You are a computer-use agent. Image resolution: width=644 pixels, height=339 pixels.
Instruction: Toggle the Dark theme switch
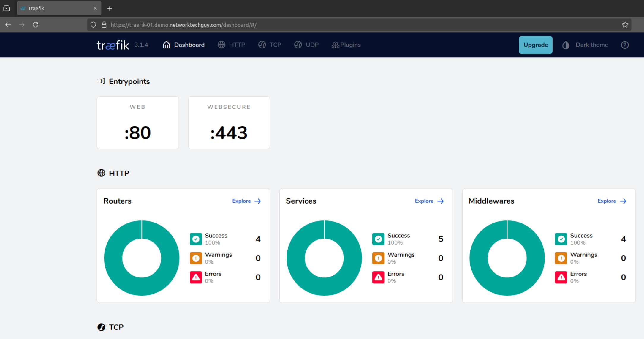pos(585,45)
